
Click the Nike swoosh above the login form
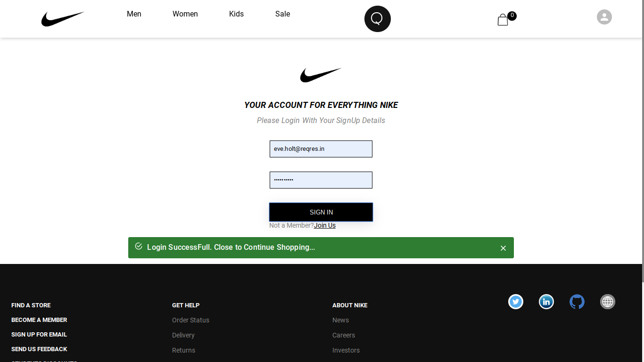321,75
